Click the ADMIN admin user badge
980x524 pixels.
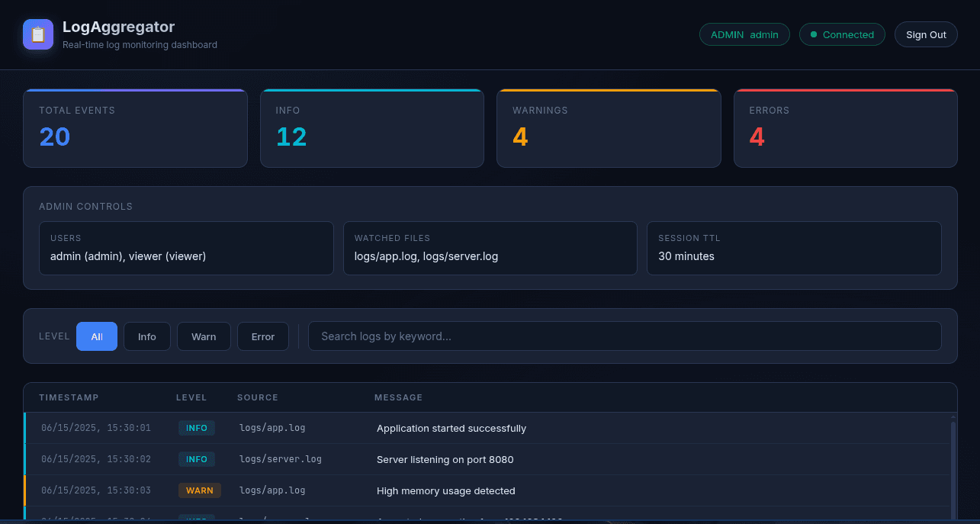coord(744,34)
